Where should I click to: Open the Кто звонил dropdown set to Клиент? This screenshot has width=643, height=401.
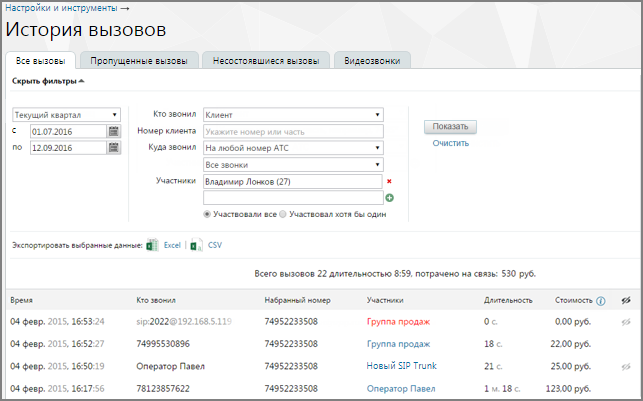click(x=293, y=115)
